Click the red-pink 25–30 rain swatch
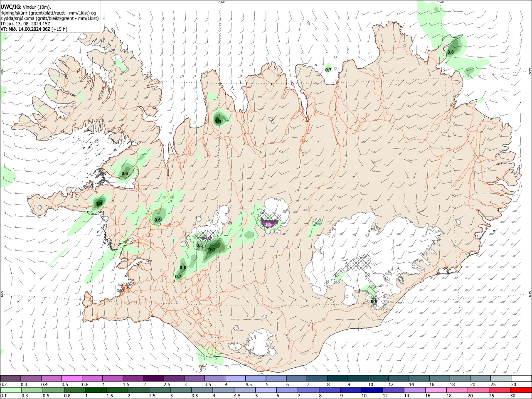 click(499, 390)
